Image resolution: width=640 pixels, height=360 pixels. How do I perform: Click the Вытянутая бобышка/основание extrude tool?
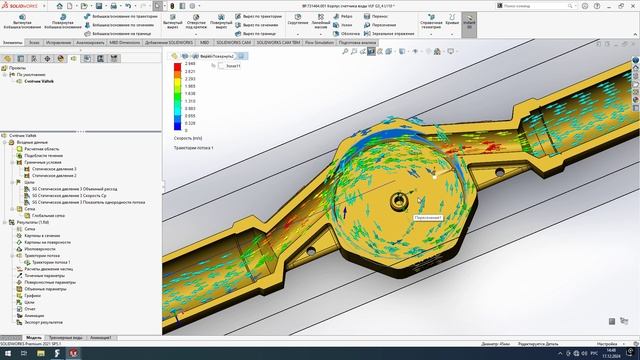click(22, 22)
